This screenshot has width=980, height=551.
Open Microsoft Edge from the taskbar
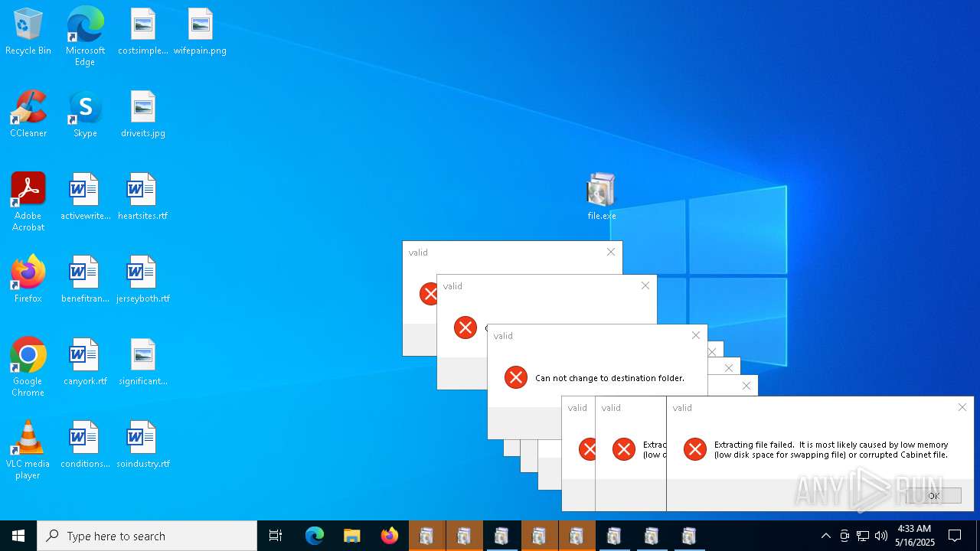pos(315,536)
